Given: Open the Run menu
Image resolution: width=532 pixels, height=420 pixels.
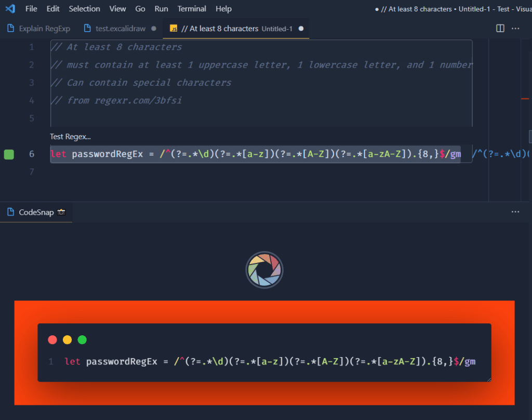Looking at the screenshot, I should 161,8.
